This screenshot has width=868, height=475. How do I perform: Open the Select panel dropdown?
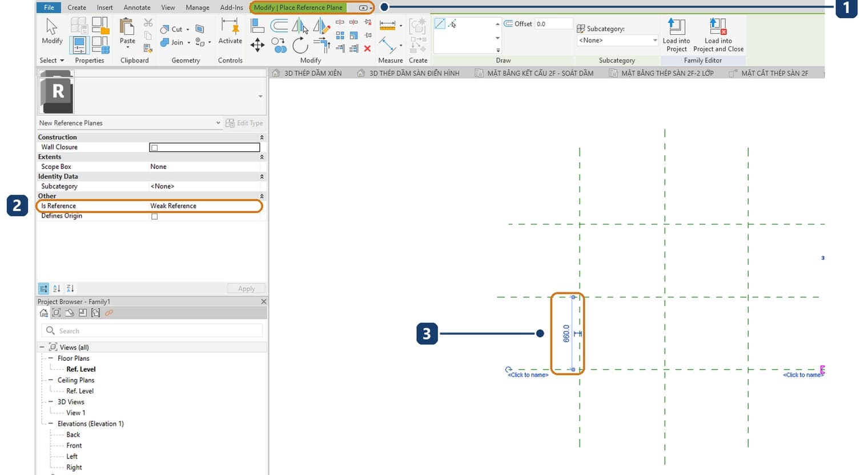51,60
